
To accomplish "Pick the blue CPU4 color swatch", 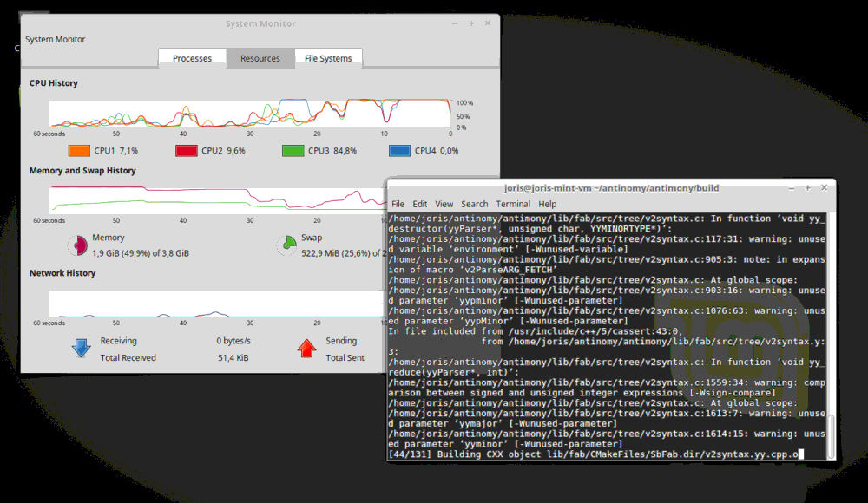I will [x=399, y=151].
